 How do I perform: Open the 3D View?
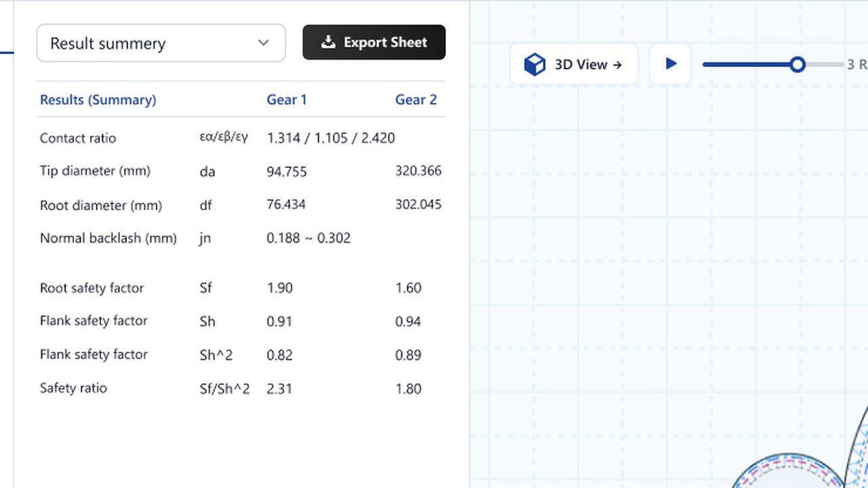tap(574, 64)
